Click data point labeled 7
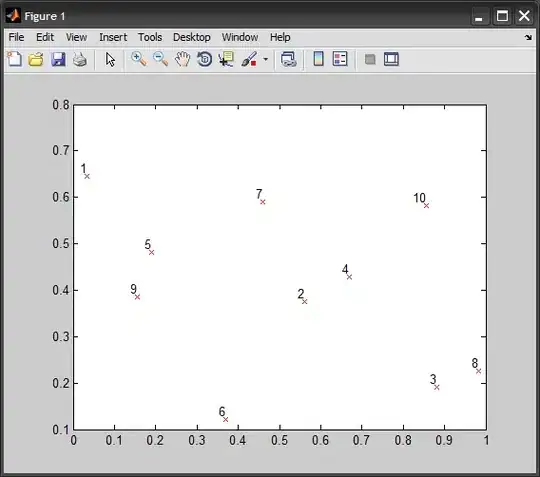Screen dimensions: 540x477 (263, 202)
